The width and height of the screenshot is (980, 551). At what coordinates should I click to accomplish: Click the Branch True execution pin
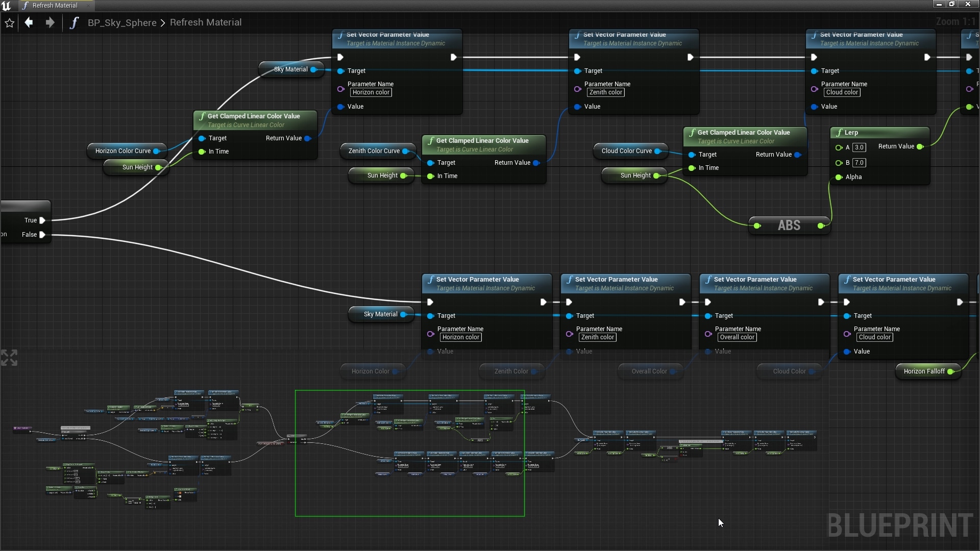43,220
